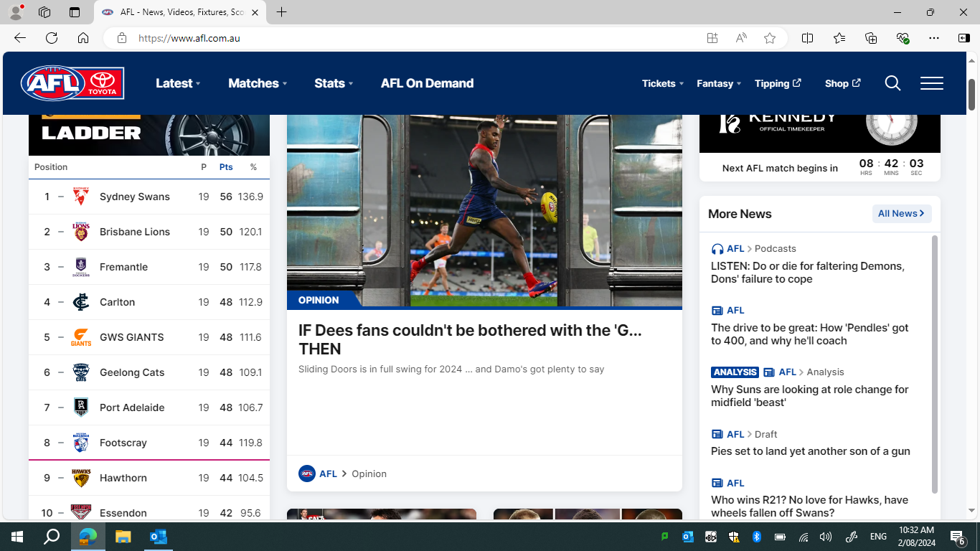
Task: Open the volume control in system tray
Action: point(826,537)
